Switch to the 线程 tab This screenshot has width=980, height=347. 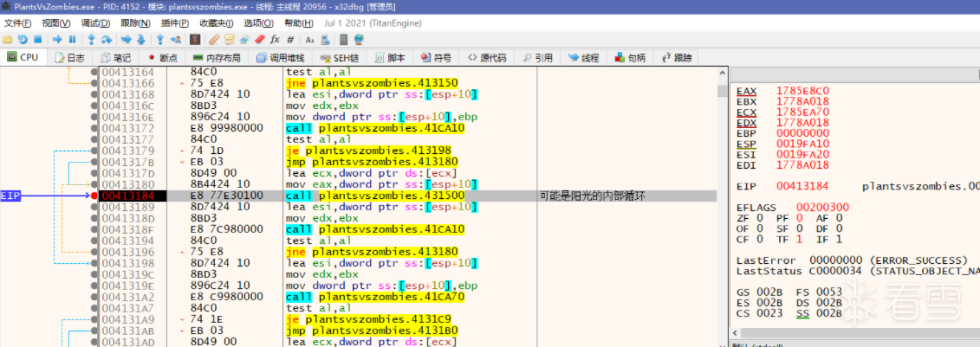click(x=583, y=58)
